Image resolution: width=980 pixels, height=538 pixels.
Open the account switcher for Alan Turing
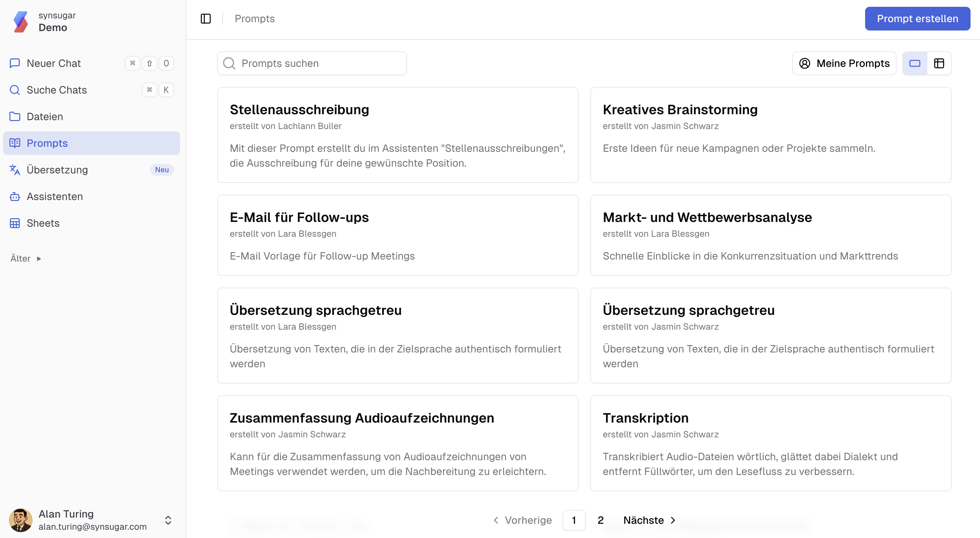pos(168,520)
